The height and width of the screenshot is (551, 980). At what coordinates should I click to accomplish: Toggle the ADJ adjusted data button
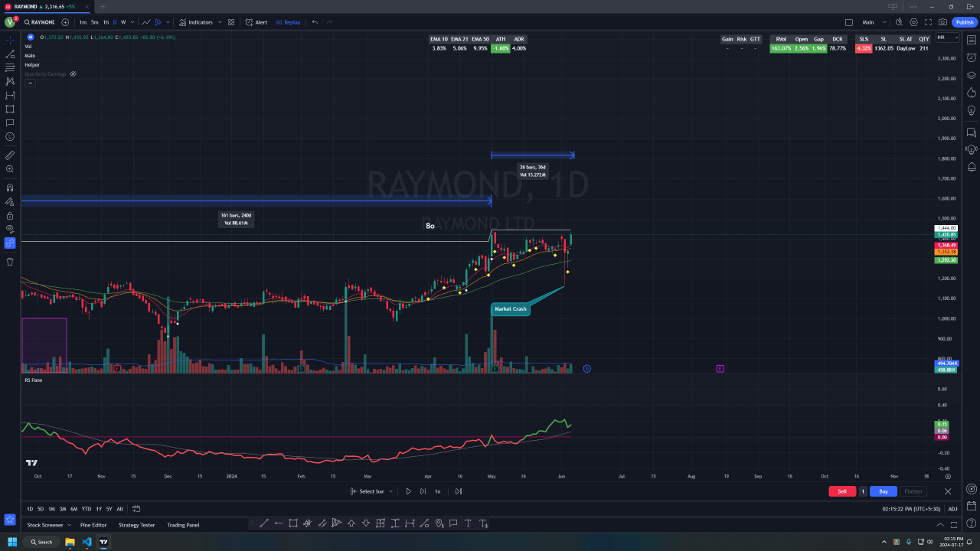tap(952, 509)
